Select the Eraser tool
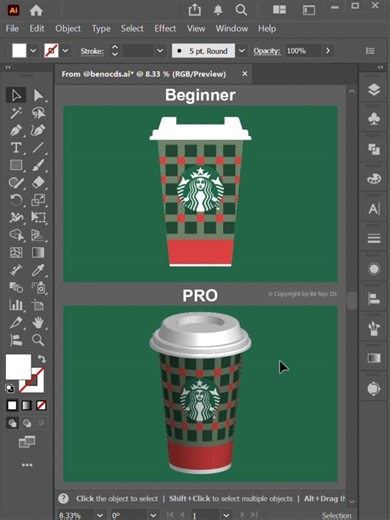This screenshot has width=390, height=520. (x=38, y=183)
